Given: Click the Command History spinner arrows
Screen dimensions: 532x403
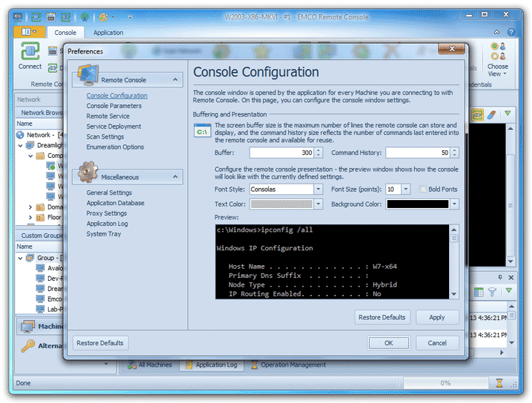Looking at the screenshot, I should pyautogui.click(x=455, y=153).
